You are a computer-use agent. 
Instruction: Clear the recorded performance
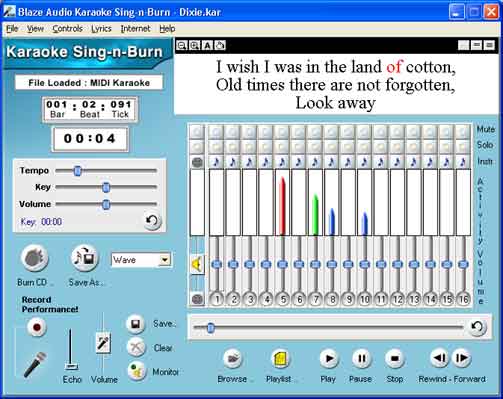coord(136,347)
